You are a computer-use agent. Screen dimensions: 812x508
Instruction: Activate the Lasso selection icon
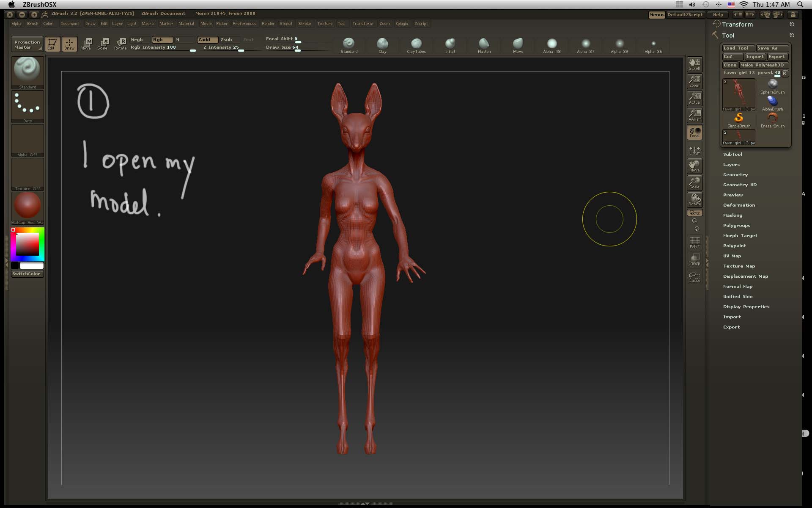click(694, 277)
